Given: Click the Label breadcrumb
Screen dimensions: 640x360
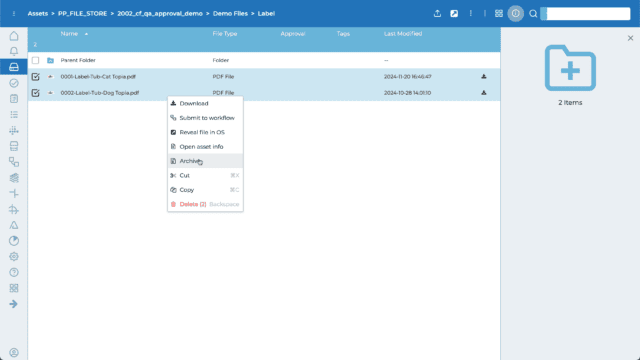Looking at the screenshot, I should (266, 13).
